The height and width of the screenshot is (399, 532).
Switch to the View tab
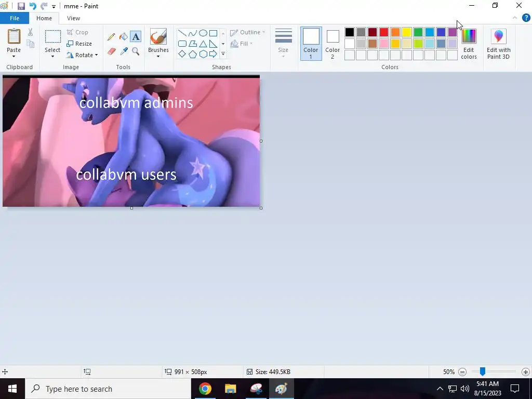(73, 18)
